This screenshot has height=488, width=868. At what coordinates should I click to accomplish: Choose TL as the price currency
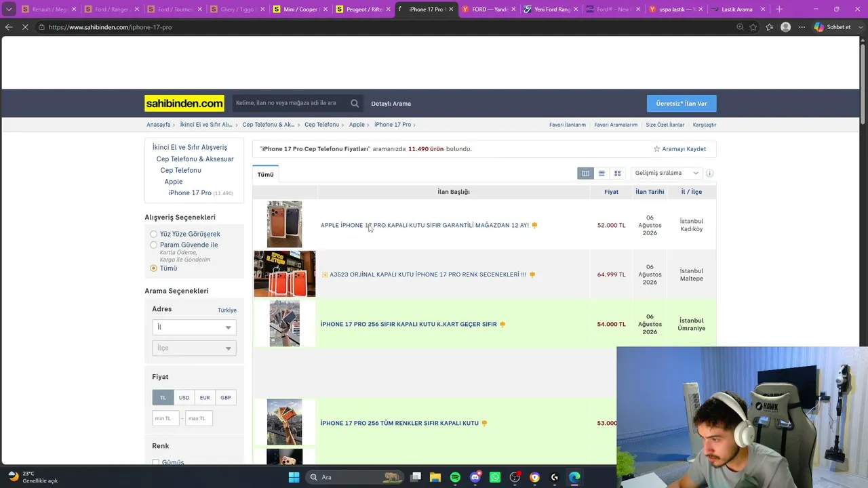tap(163, 398)
